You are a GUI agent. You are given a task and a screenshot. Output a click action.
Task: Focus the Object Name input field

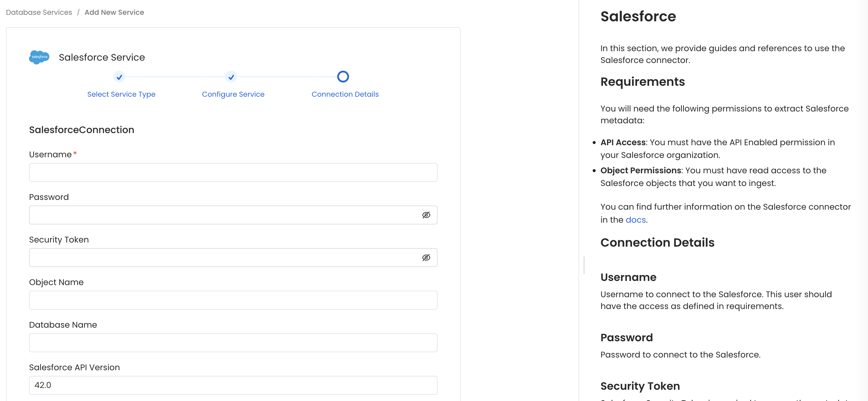[233, 300]
